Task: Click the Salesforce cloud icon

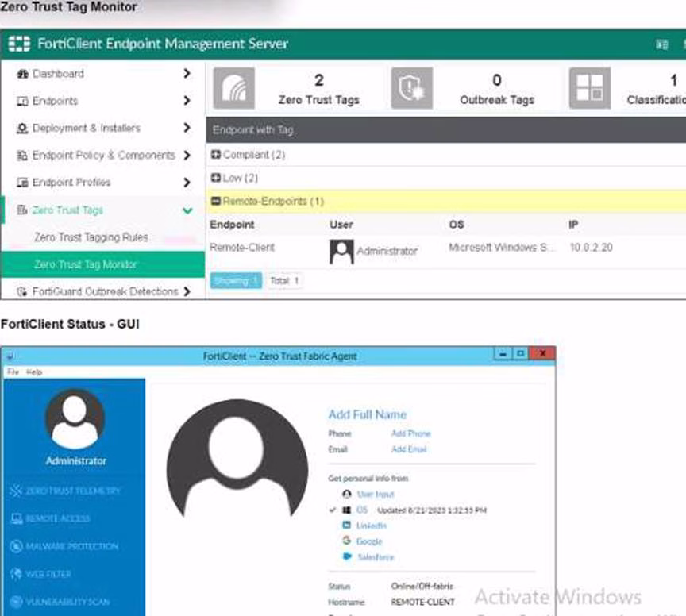Action: click(347, 557)
